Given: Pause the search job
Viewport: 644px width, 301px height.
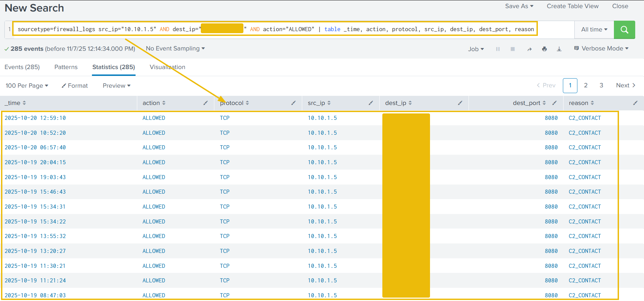Looking at the screenshot, I should 498,49.
